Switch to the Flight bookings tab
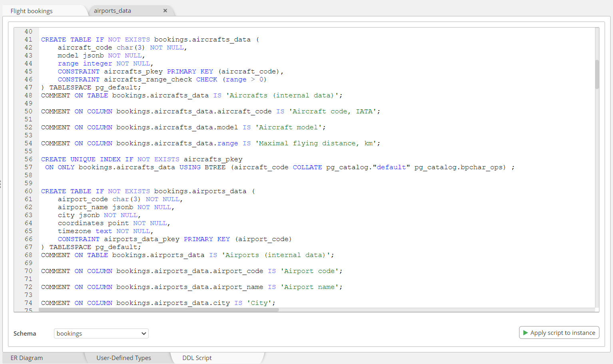This screenshot has height=364, width=613. [x=31, y=11]
